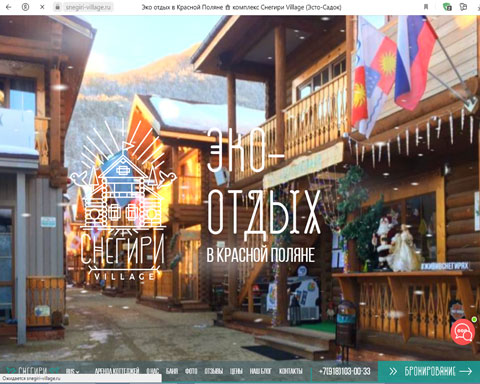Call the +7(918)103-00-33 phone link
480x384 pixels.
click(x=344, y=371)
